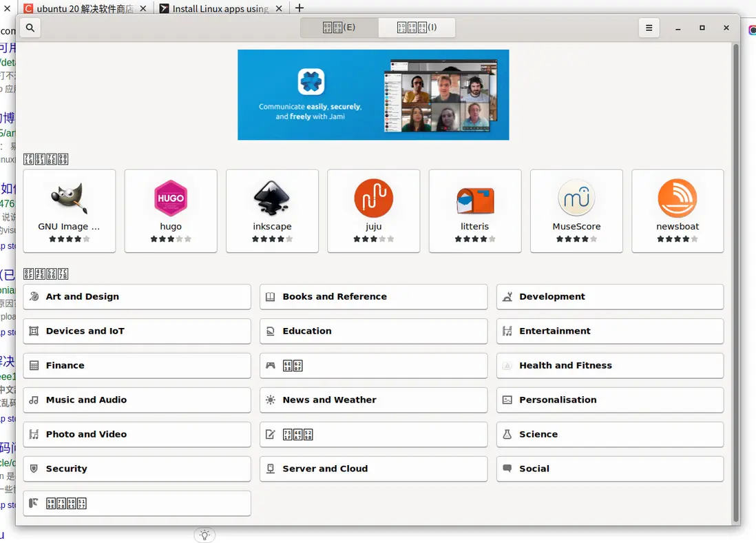Screen dimensions: 756x543
Task: Open the inkscape app tile
Action: click(x=273, y=211)
